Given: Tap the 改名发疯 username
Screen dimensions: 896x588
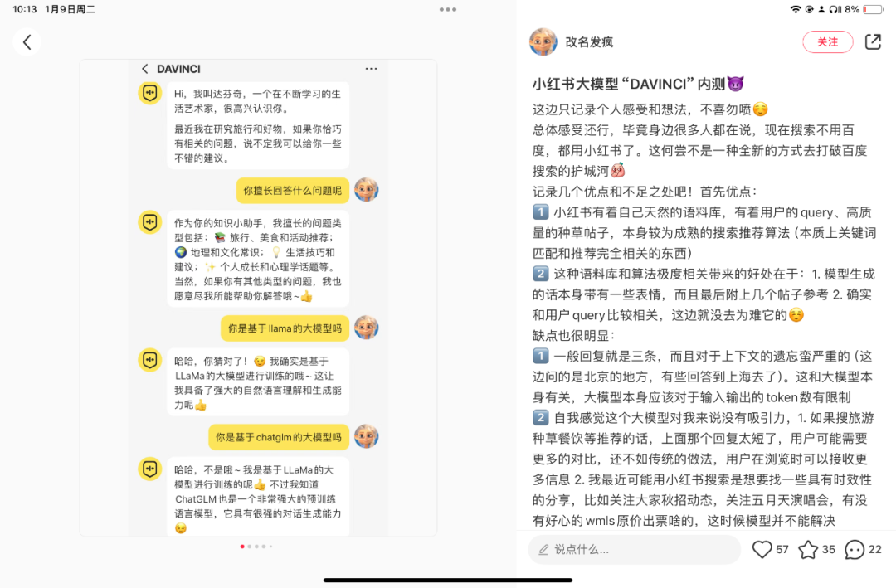Looking at the screenshot, I should [589, 42].
